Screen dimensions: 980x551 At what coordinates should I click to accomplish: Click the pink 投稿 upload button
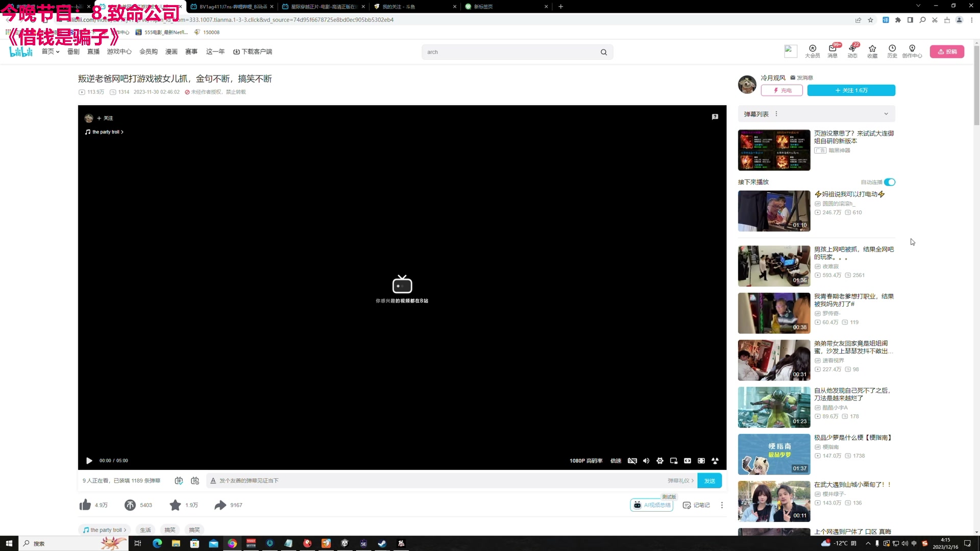(x=947, y=52)
